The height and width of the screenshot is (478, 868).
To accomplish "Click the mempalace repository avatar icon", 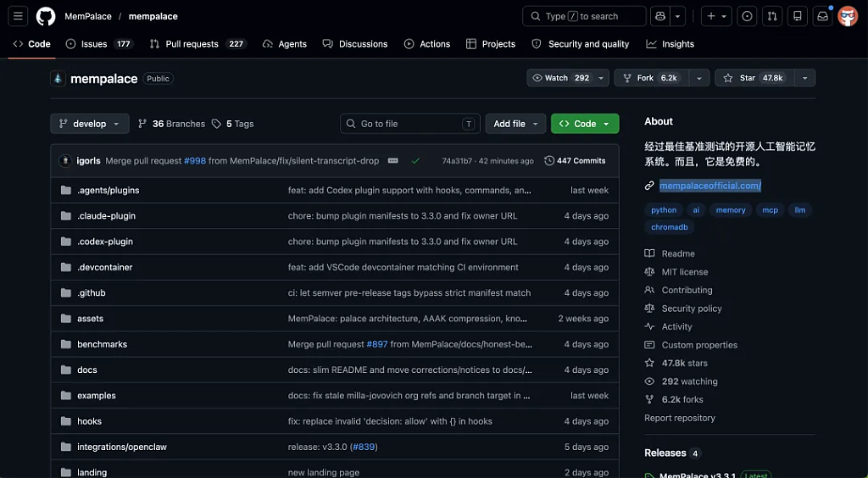I will coord(58,79).
